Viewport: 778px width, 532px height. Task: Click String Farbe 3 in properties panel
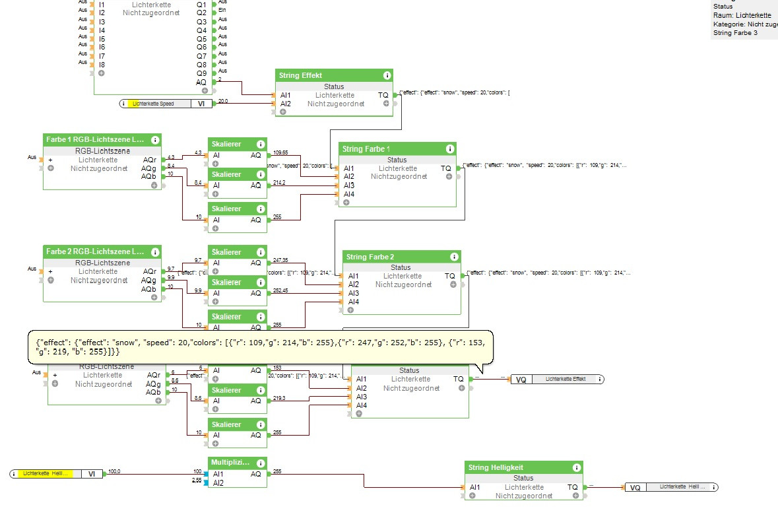pyautogui.click(x=735, y=32)
